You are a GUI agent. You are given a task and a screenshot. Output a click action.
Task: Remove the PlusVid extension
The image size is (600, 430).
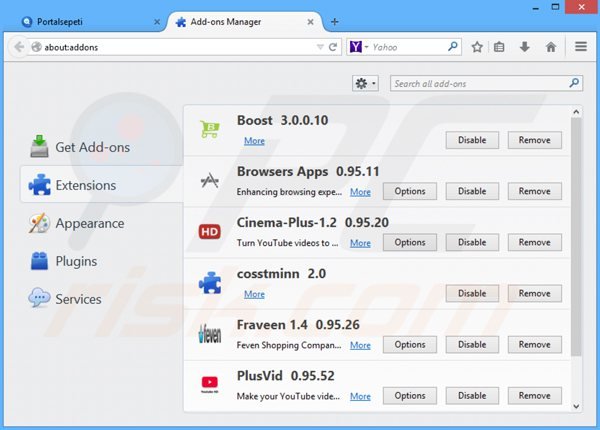535,396
